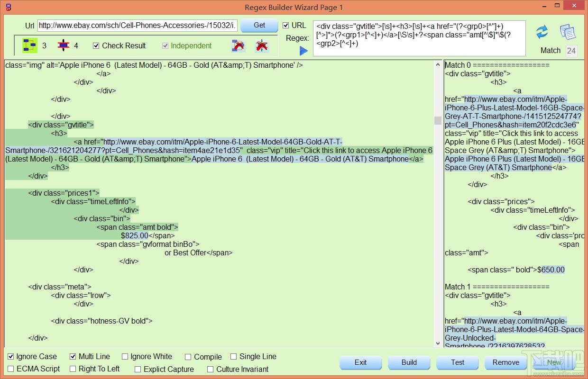Disable the Ignore Case option
The image size is (588, 379).
pyautogui.click(x=11, y=356)
